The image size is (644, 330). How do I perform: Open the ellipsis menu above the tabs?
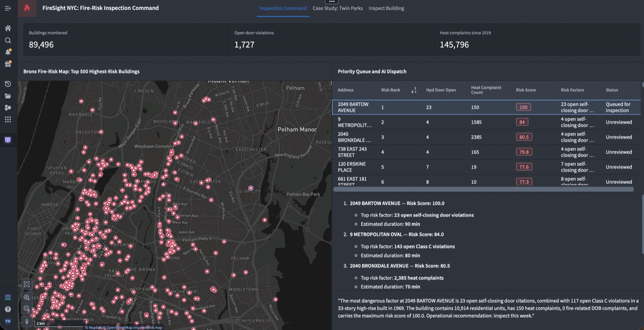pyautogui.click(x=332, y=2)
